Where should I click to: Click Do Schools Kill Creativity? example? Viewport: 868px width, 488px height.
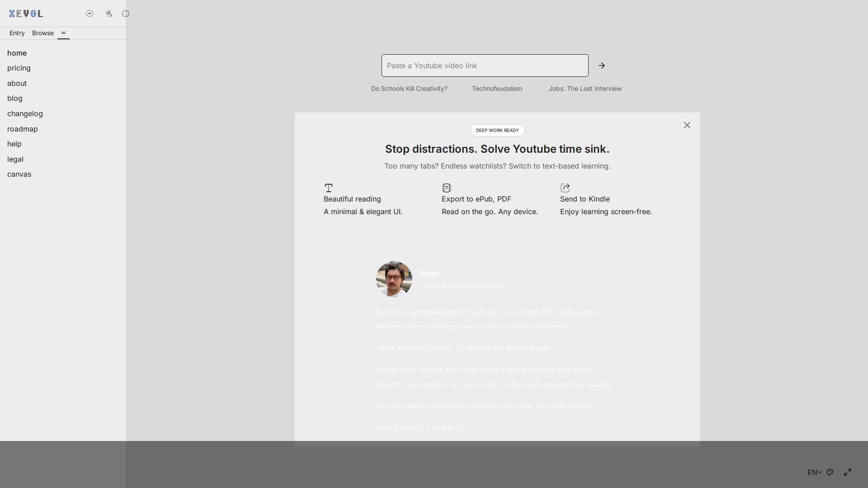point(409,89)
